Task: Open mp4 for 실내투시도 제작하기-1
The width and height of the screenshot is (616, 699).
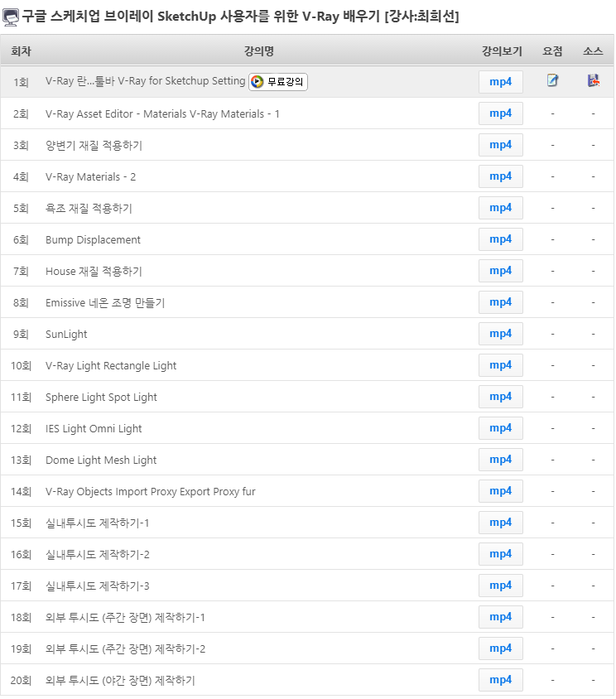Action: 501,523
